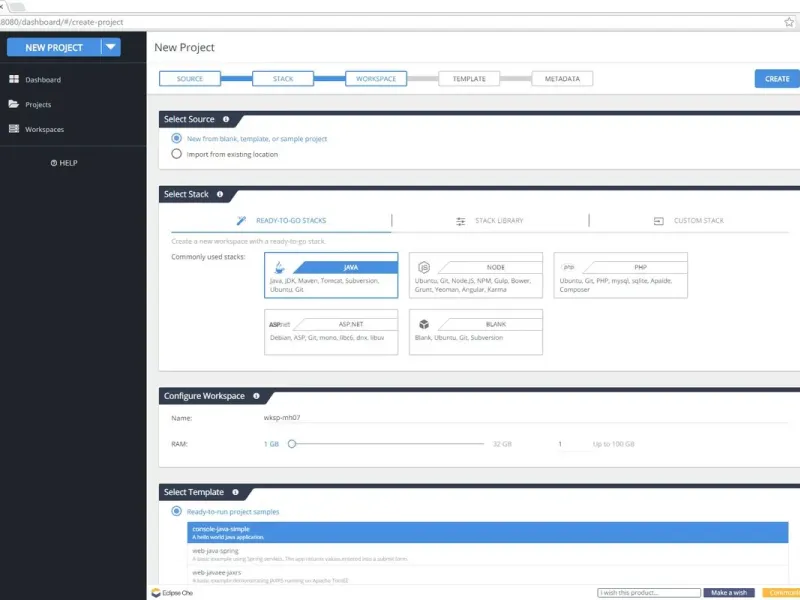Switch to STACK LIBRARY tab
This screenshot has width=800, height=600.
pos(490,220)
